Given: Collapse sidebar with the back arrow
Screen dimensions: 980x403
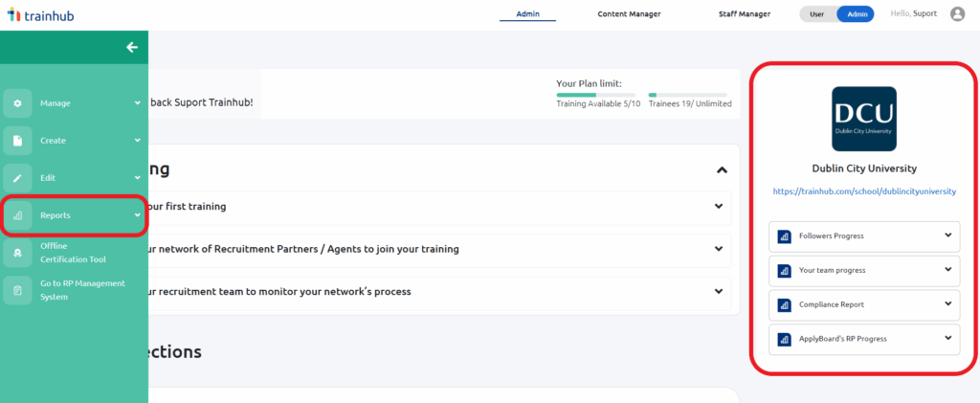Looking at the screenshot, I should click(132, 48).
